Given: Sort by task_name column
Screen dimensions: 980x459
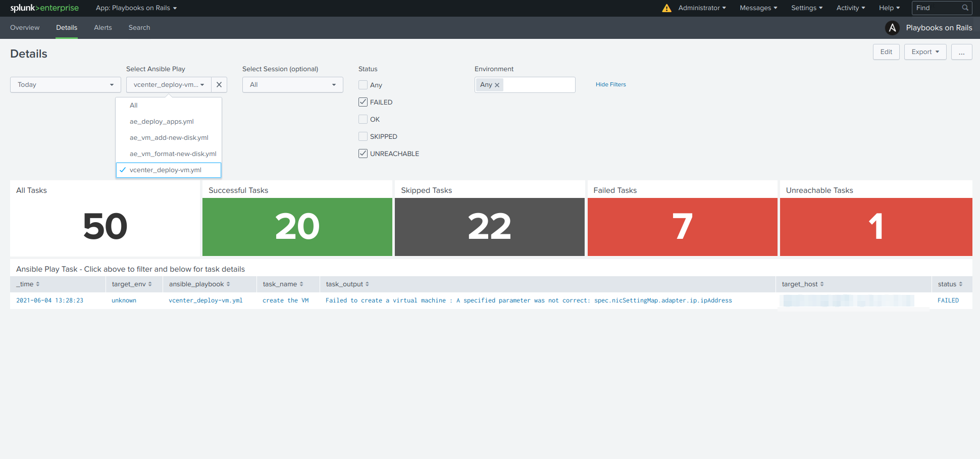Looking at the screenshot, I should [x=283, y=284].
